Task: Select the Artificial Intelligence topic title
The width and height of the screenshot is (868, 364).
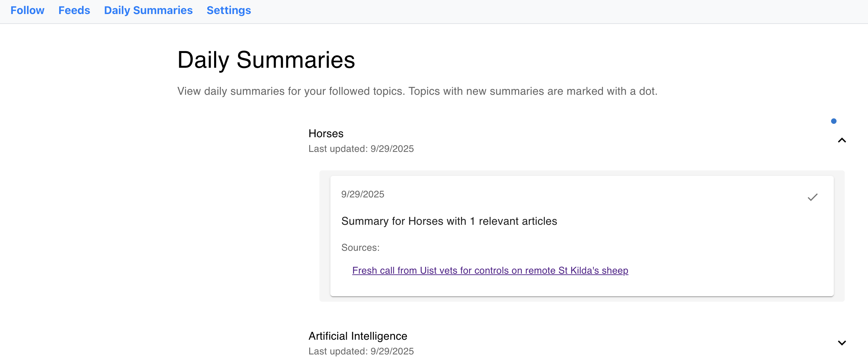Action: (358, 336)
